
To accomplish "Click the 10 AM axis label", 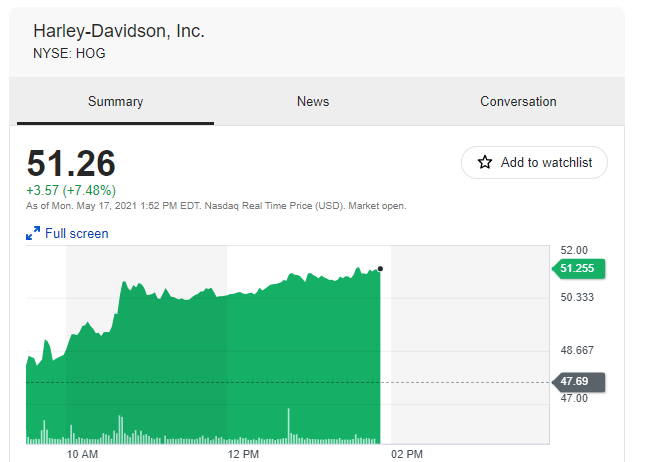I will (82, 454).
